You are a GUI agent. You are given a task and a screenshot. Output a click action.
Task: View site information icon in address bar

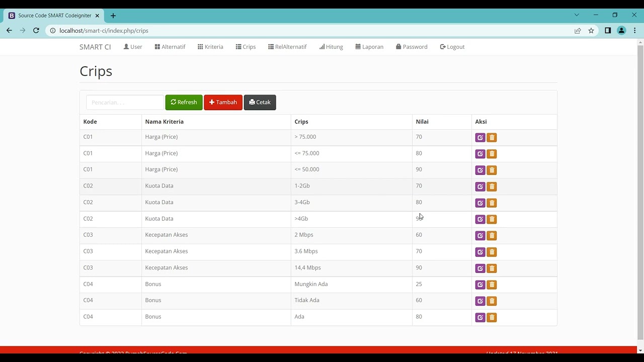point(52,31)
